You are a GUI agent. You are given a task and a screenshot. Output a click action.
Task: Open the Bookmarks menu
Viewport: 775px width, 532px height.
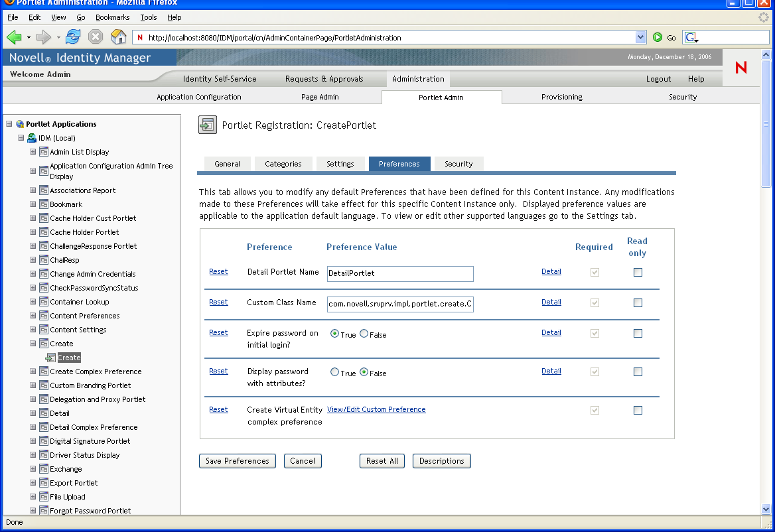[x=112, y=17]
